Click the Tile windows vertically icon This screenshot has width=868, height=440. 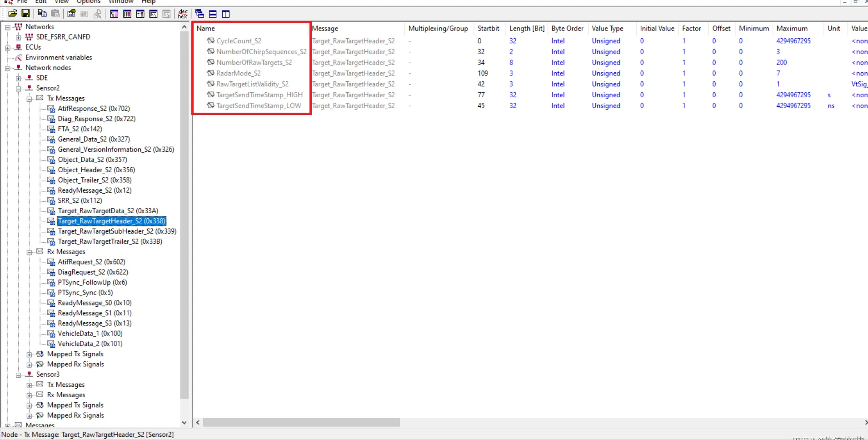coord(226,14)
